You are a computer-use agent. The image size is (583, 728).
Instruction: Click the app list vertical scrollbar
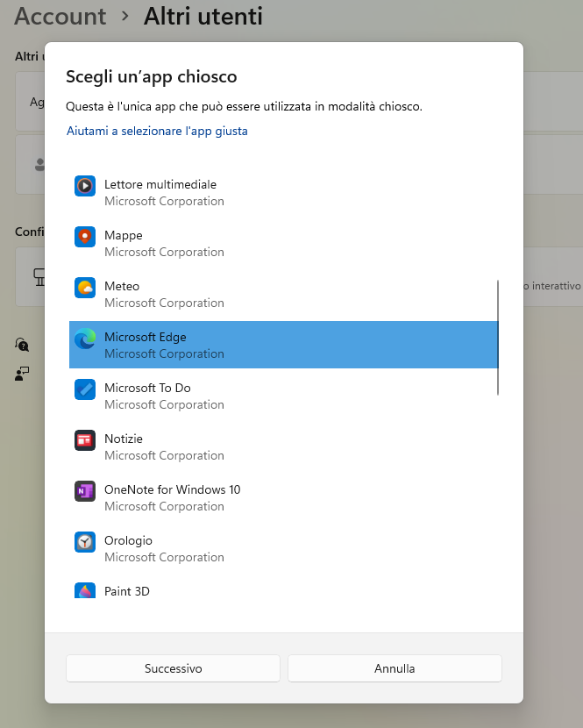498,338
